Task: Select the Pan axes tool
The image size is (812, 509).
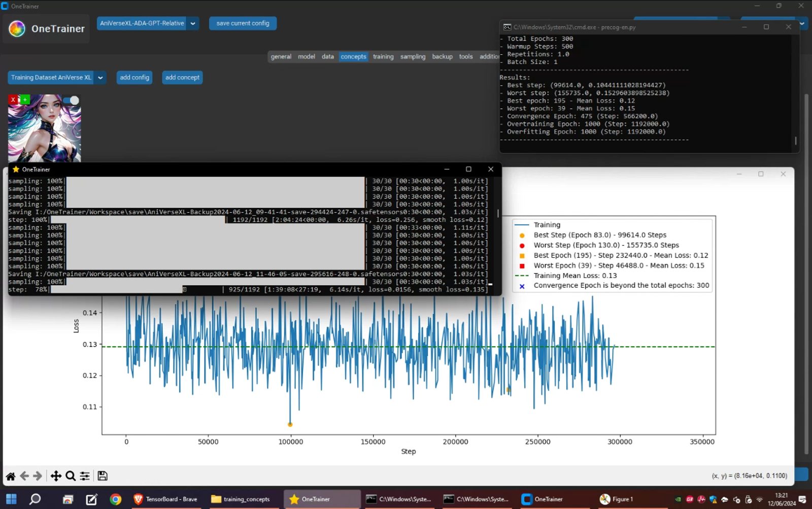Action: point(56,476)
